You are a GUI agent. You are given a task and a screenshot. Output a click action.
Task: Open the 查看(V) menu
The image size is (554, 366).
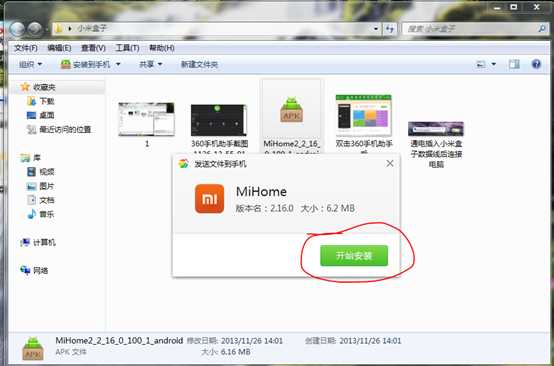(93, 48)
